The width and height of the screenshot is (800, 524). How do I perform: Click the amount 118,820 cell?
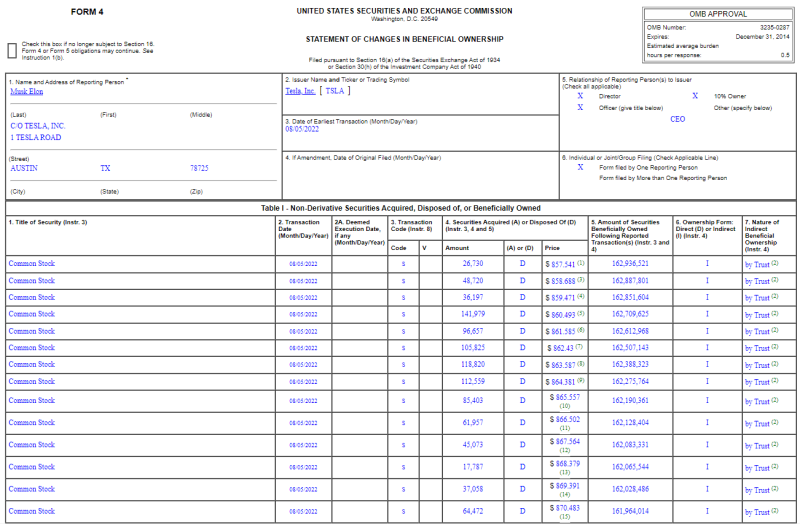click(x=472, y=364)
